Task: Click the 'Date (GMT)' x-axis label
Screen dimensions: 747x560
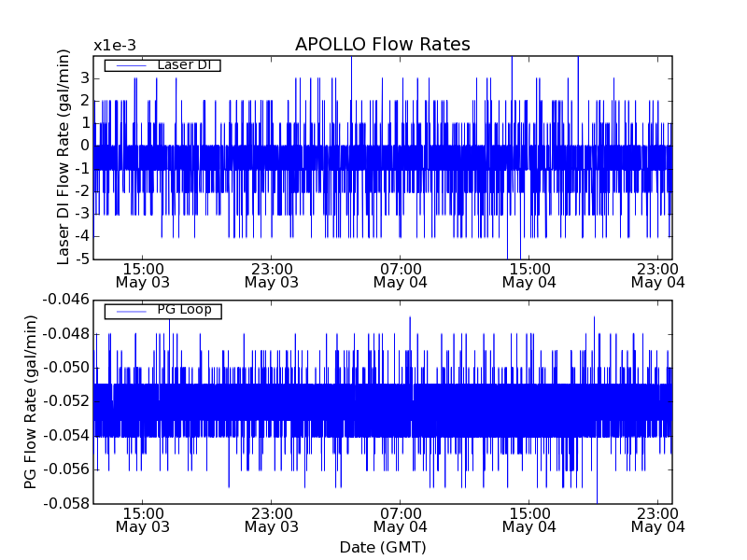Action: (x=382, y=547)
